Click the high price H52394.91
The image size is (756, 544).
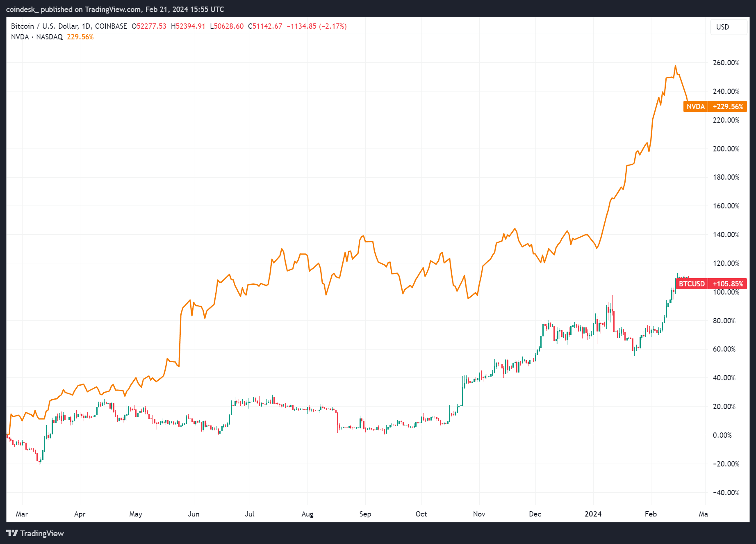188,26
